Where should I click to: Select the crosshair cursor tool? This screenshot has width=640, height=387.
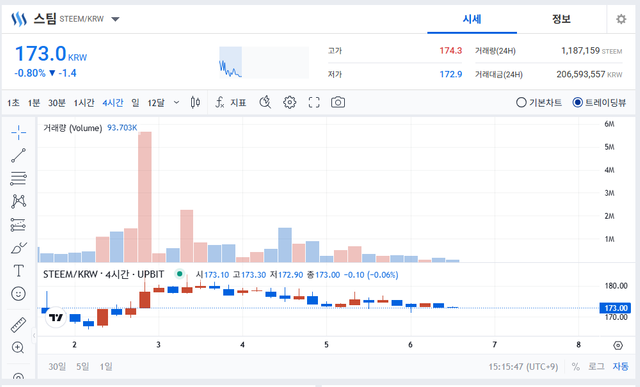point(18,133)
